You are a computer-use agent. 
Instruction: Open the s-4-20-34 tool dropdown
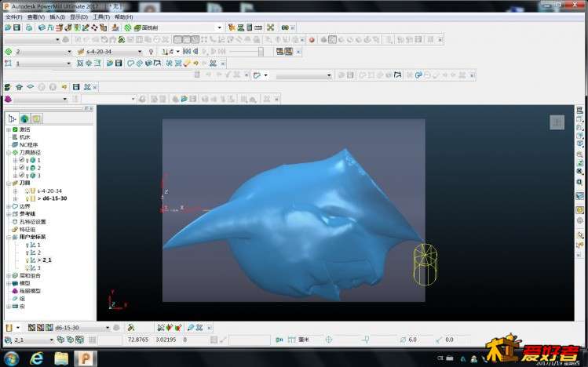coord(140,51)
